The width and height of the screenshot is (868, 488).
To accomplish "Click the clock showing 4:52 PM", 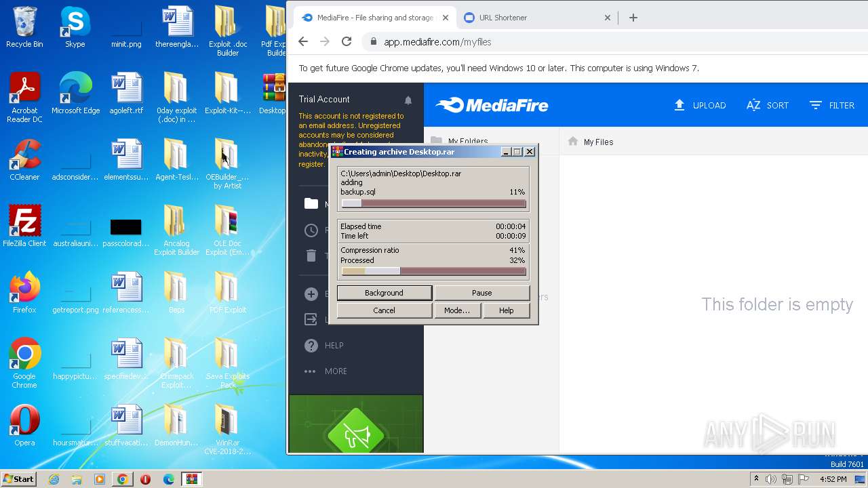I will pyautogui.click(x=833, y=479).
